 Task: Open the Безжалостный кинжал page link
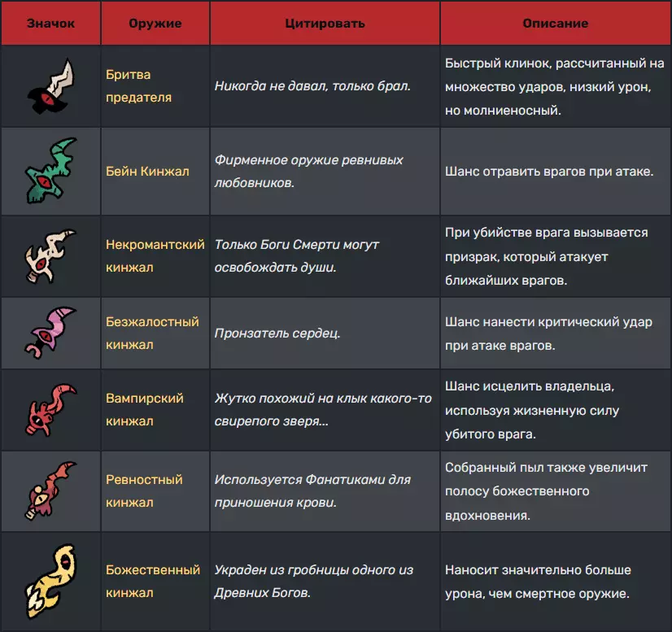pyautogui.click(x=152, y=333)
